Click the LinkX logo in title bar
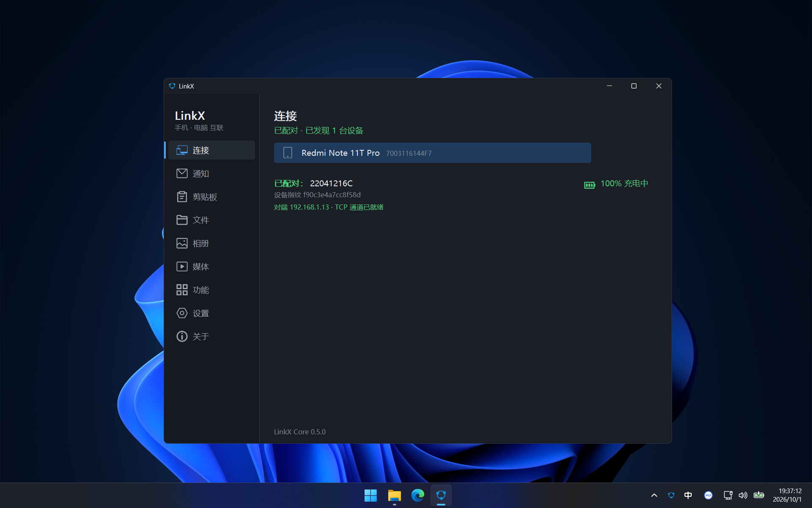The image size is (812, 508). (172, 86)
